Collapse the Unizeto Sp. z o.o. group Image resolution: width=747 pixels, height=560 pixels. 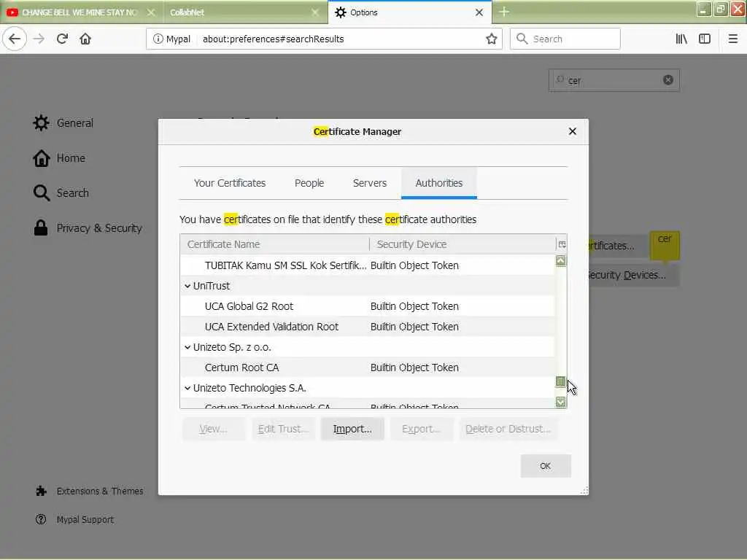coord(187,348)
